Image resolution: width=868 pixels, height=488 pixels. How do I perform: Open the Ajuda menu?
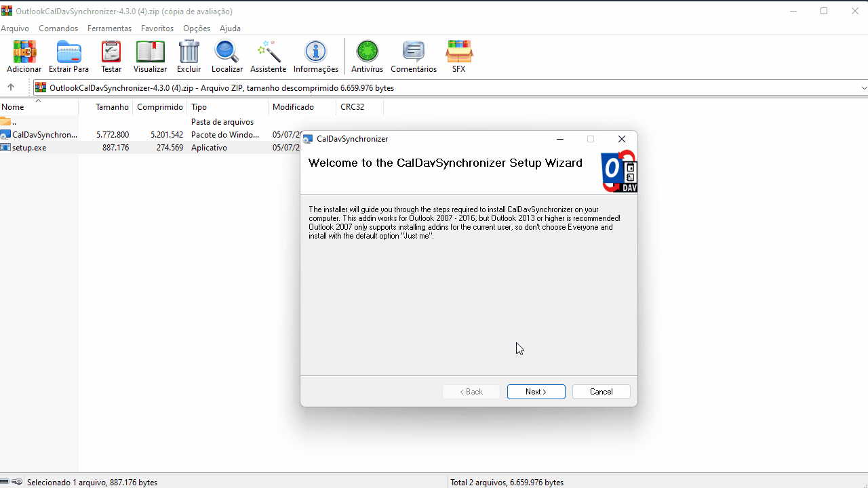point(230,28)
